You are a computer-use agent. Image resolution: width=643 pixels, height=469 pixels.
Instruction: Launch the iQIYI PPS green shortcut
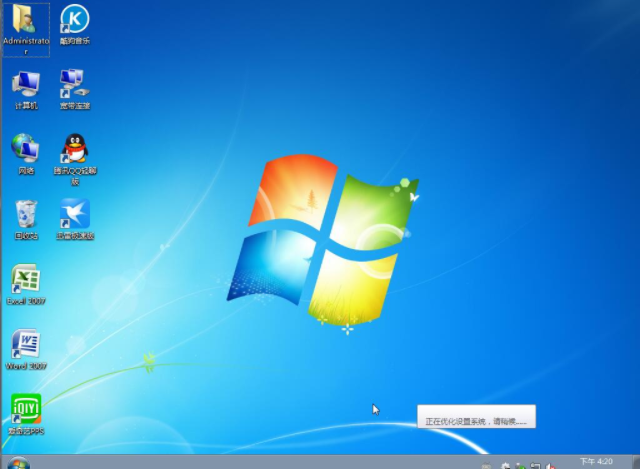[25, 409]
